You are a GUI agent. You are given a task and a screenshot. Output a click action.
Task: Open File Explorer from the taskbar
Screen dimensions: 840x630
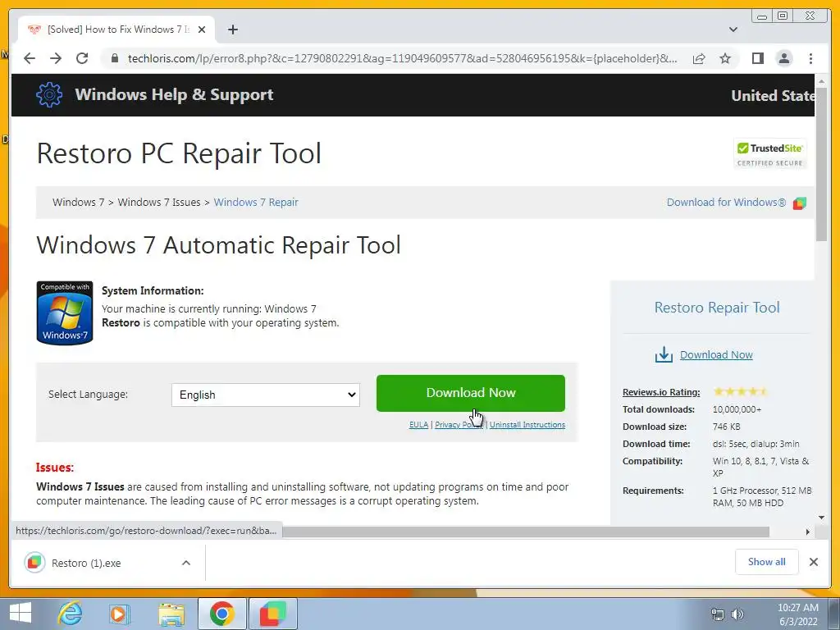171,614
